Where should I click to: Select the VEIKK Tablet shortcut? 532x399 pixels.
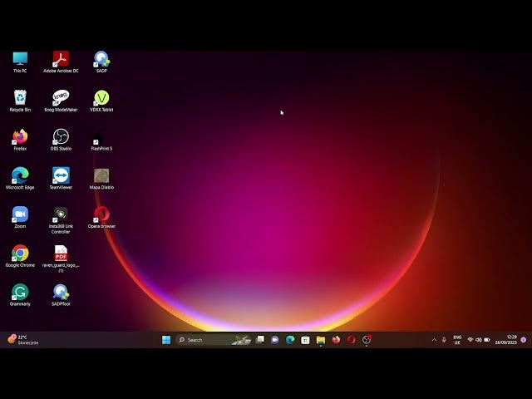click(x=101, y=101)
